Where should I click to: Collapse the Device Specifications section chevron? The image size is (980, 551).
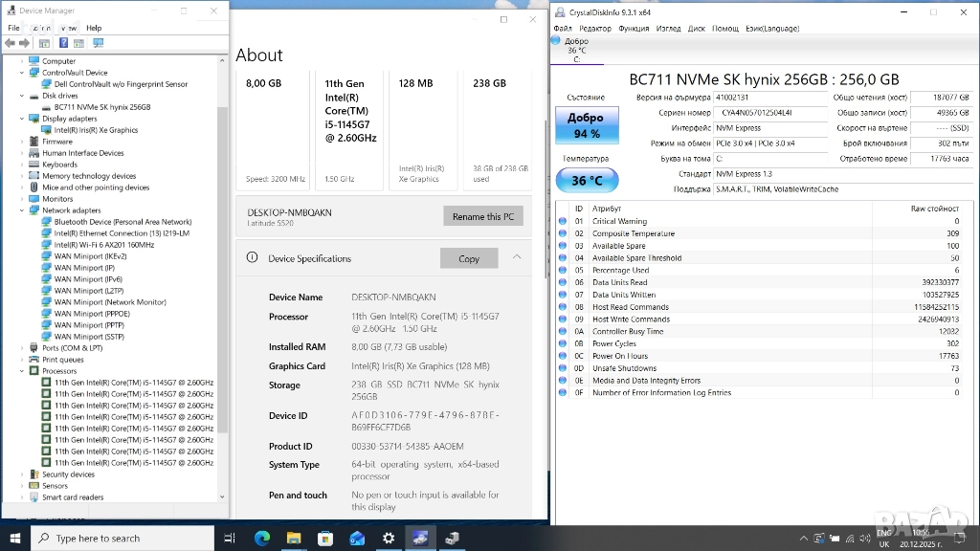pos(517,256)
